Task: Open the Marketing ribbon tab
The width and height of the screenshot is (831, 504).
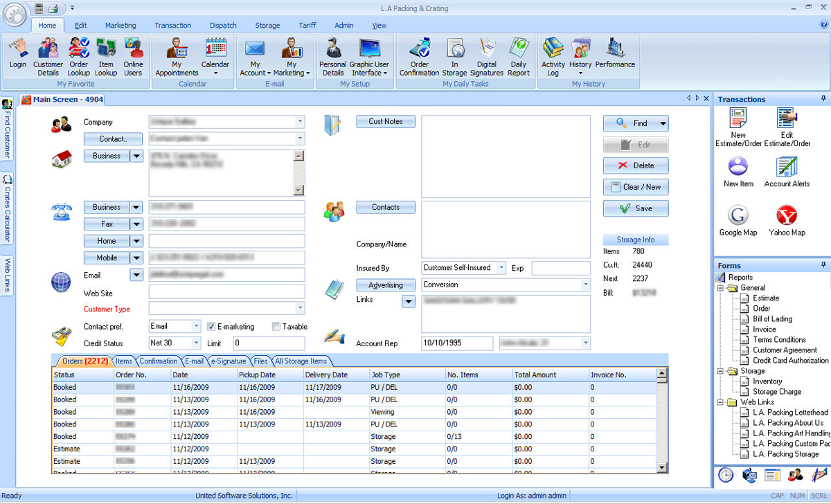Action: tap(120, 26)
